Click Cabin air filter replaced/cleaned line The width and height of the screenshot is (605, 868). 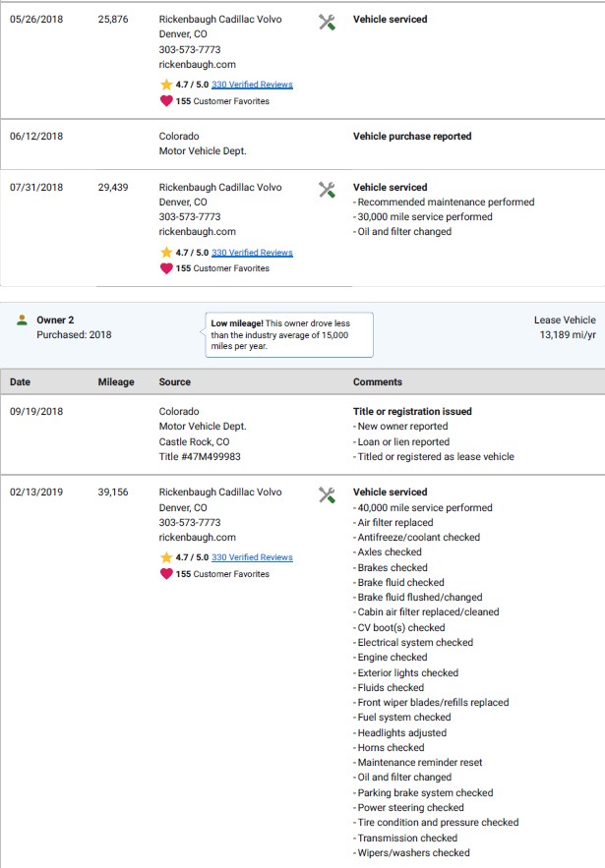pyautogui.click(x=426, y=611)
